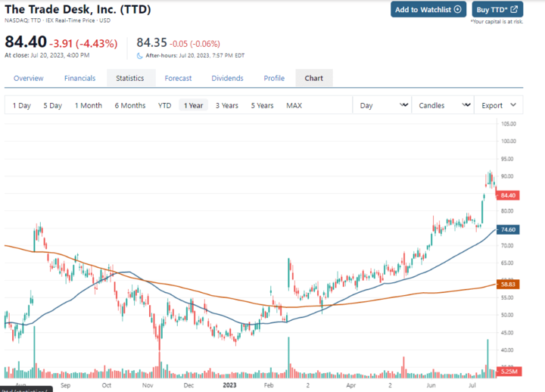545x392 pixels.
Task: Open the Overview tab
Action: (x=29, y=78)
